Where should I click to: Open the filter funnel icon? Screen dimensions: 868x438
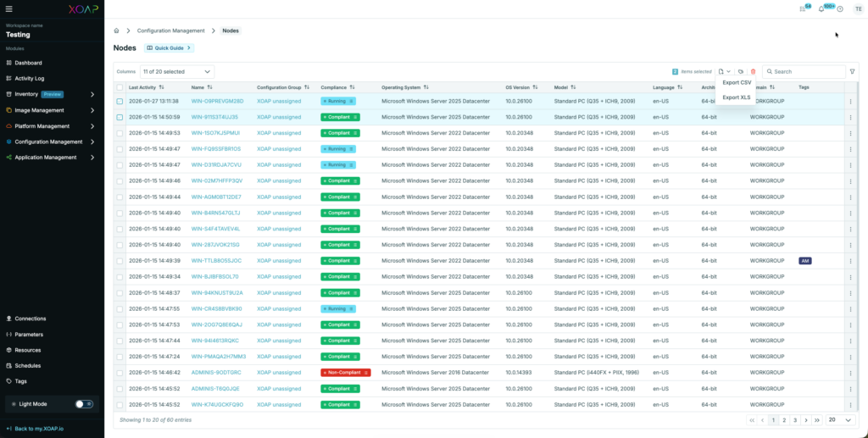[x=852, y=72]
